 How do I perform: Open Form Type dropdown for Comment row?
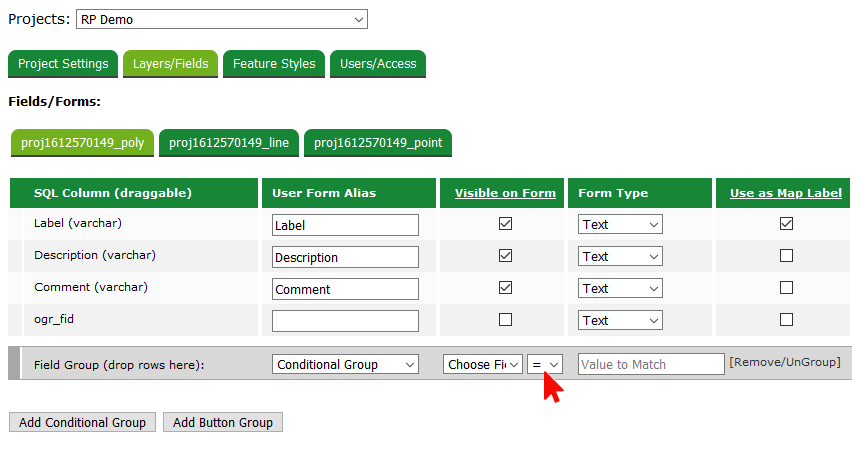(x=620, y=289)
